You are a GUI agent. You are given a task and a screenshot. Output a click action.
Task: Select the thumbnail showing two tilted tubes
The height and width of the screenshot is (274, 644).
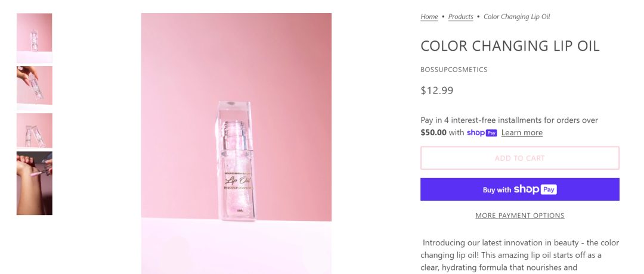(34, 130)
